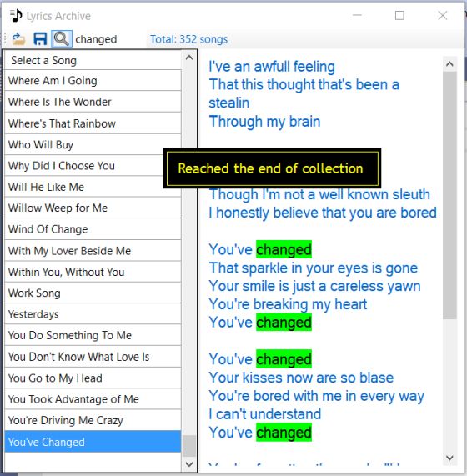Click the blue floppy disk save icon
The height and width of the screenshot is (476, 467).
[40, 39]
